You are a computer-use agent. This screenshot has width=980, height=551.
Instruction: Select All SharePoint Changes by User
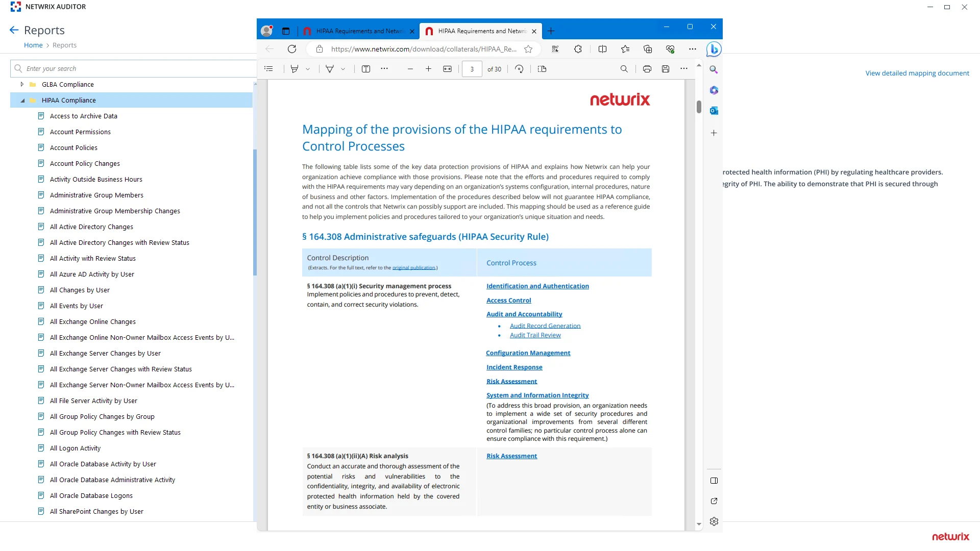point(96,512)
